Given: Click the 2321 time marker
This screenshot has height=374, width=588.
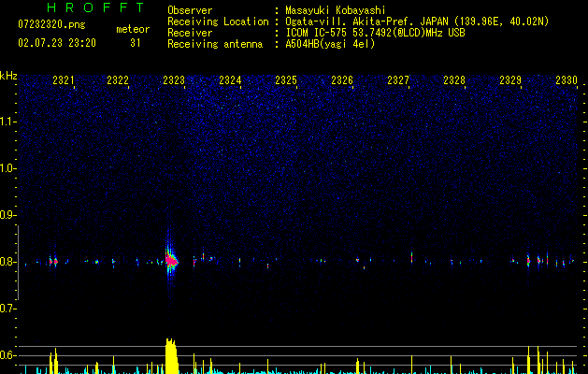Looking at the screenshot, I should click(64, 80).
